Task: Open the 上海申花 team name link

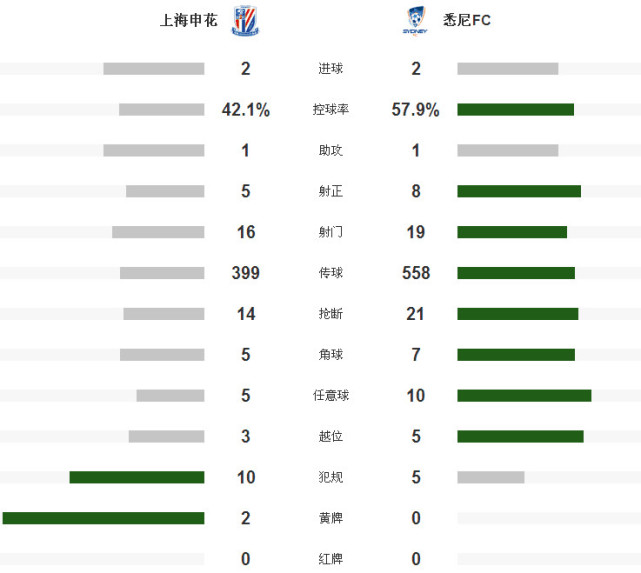Action: 188,21
